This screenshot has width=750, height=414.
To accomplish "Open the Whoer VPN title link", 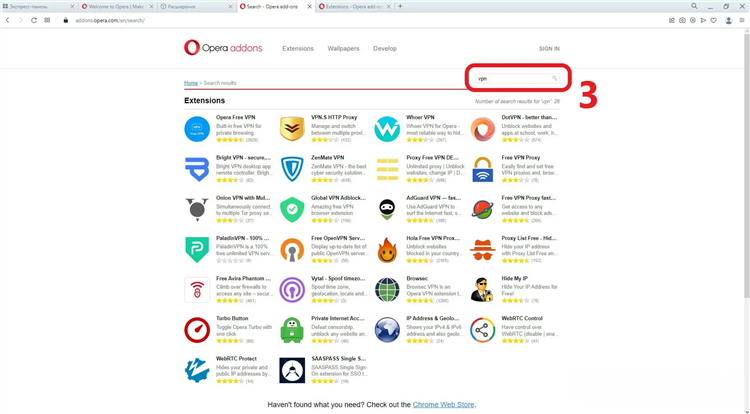I will [x=420, y=117].
